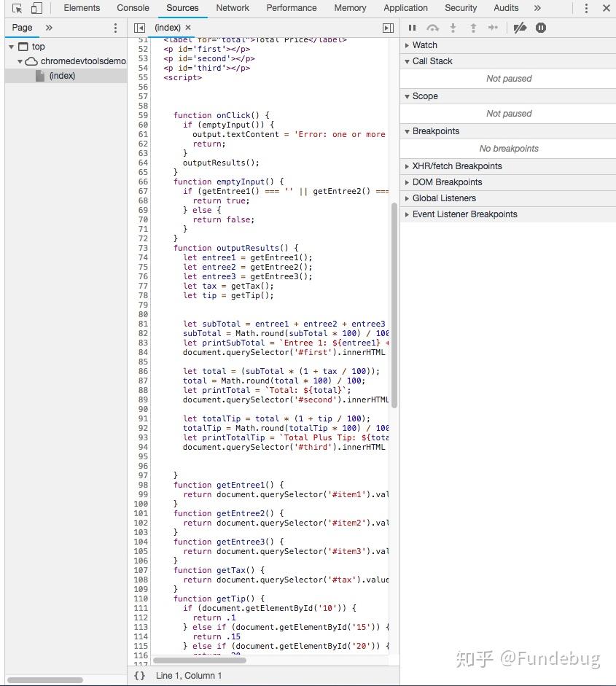Click pretty print braces icon
This screenshot has width=616, height=686.
(x=139, y=676)
